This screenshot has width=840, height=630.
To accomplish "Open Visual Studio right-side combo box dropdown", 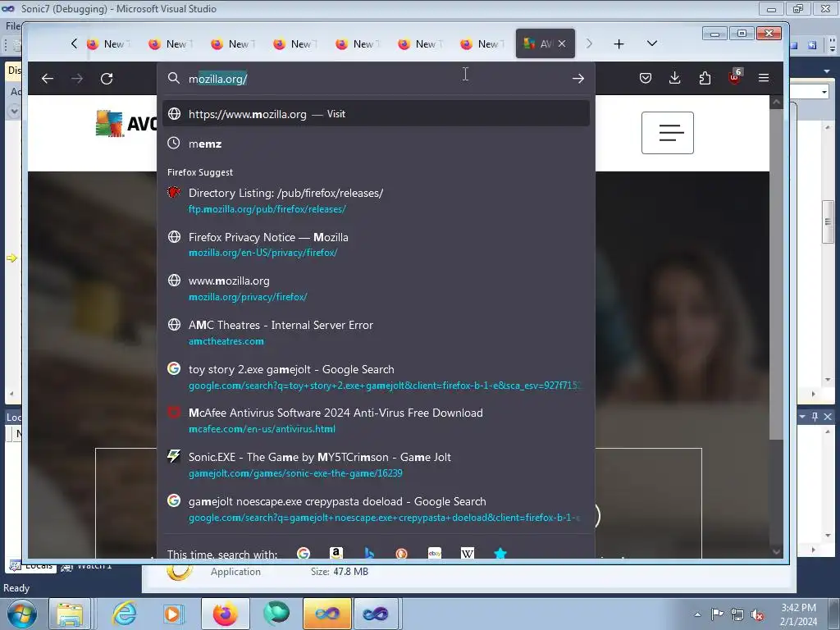I will [824, 92].
